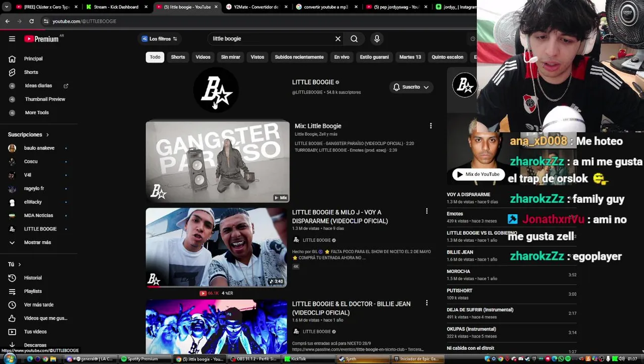644x364 pixels.
Task: Open options menu for VOY A DISPARARME
Action: pyautogui.click(x=427, y=211)
